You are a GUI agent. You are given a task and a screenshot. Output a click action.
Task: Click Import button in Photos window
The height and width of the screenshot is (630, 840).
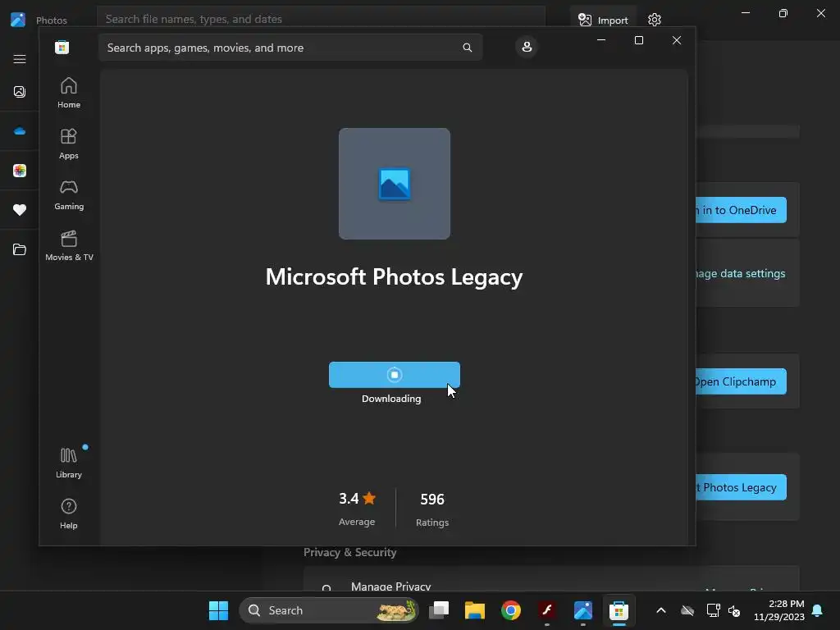pyautogui.click(x=603, y=20)
